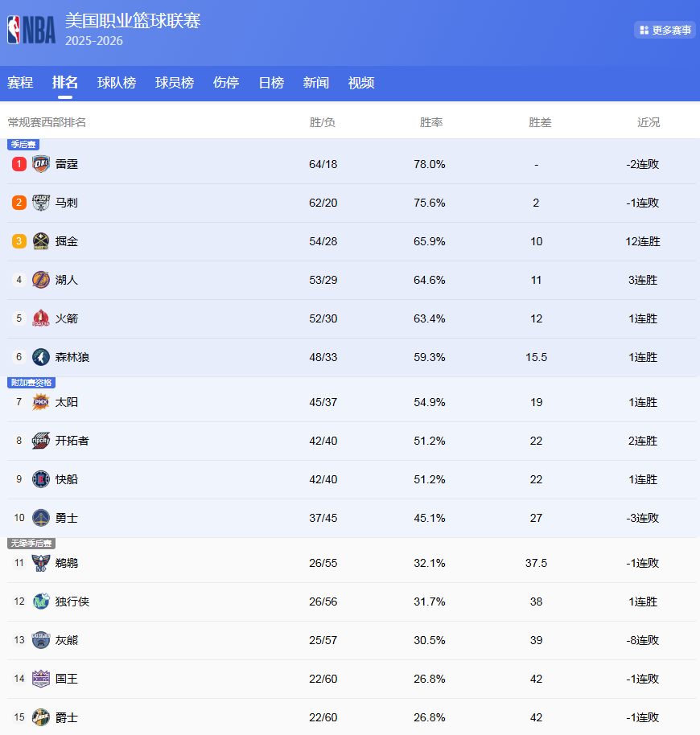Screen dimensions: 700x735
Task: Select the 排名 tab
Action: tap(64, 83)
